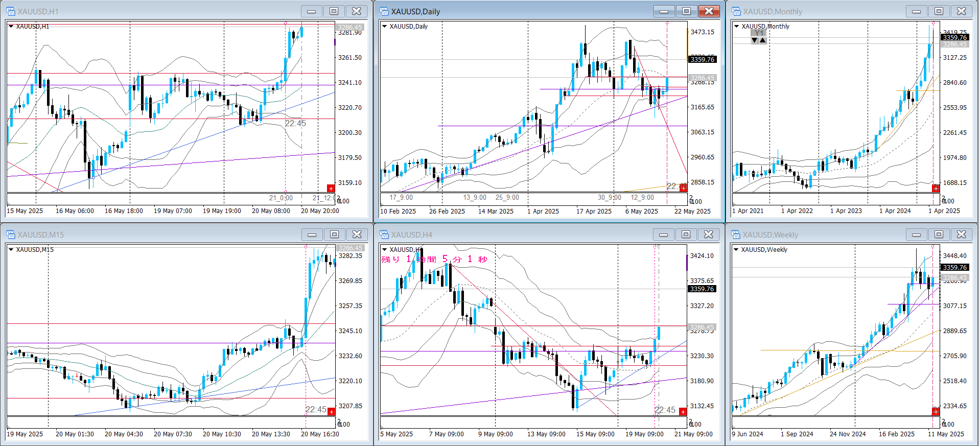The image size is (980, 446).
Task: Click chart window icon of XAUUSD,H1 title bar
Action: [11, 11]
